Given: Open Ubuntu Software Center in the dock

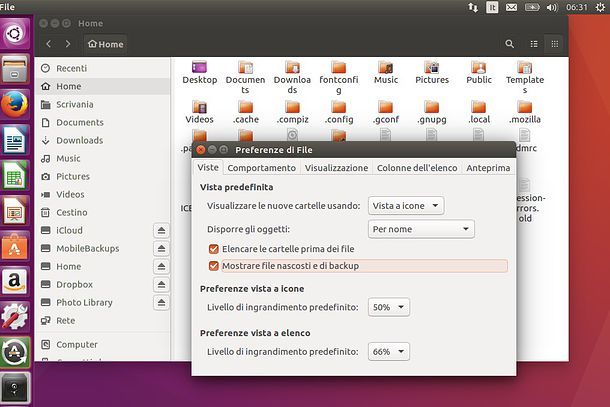Looking at the screenshot, I should click(x=14, y=247).
